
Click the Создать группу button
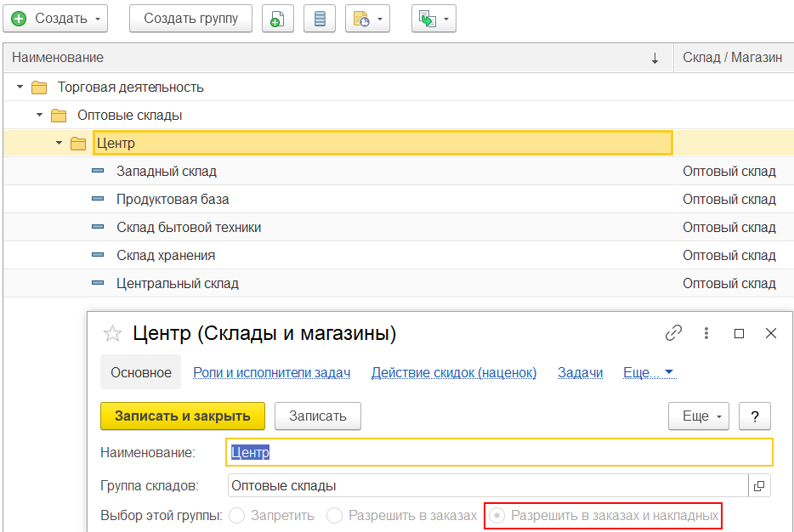190,19
